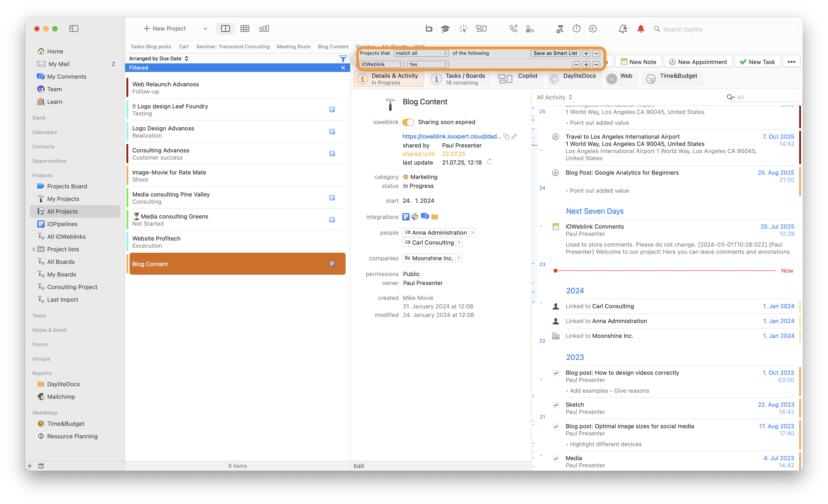Toggle checkbox for Media task
Image resolution: width=828 pixels, height=504 pixels.
(x=556, y=458)
